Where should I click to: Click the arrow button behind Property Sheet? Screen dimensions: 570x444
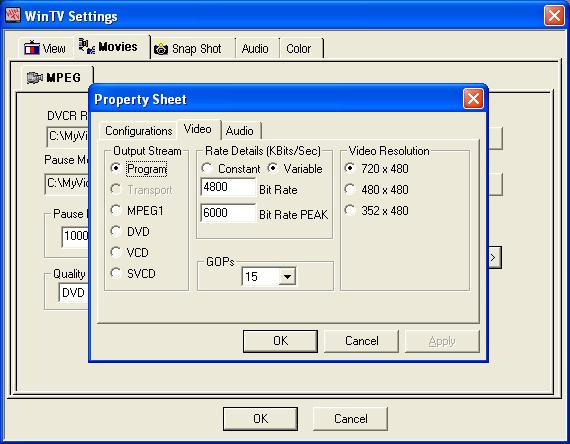pyautogui.click(x=495, y=258)
